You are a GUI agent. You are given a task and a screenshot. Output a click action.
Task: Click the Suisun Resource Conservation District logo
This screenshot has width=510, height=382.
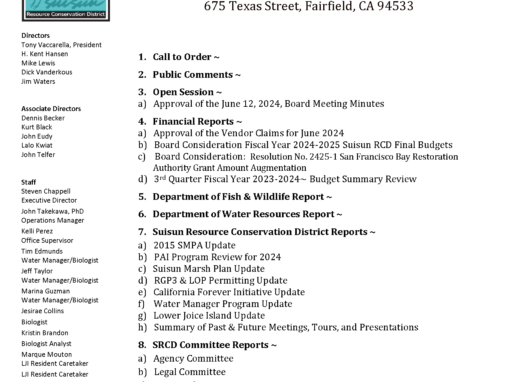66,10
